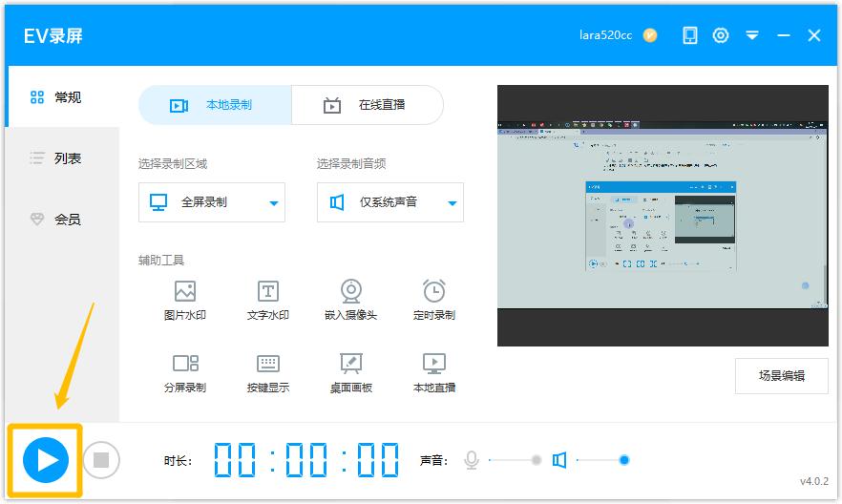The width and height of the screenshot is (842, 504).
Task: Launch the 桌面画板 desktop drawing board
Action: 351,371
